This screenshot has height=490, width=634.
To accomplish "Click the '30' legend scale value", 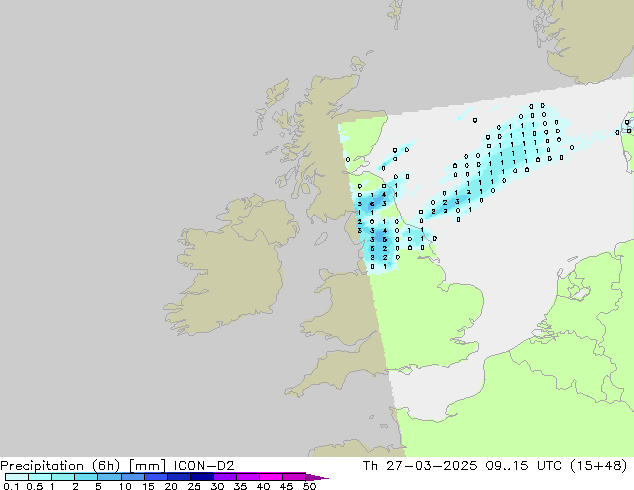I will click(217, 486).
